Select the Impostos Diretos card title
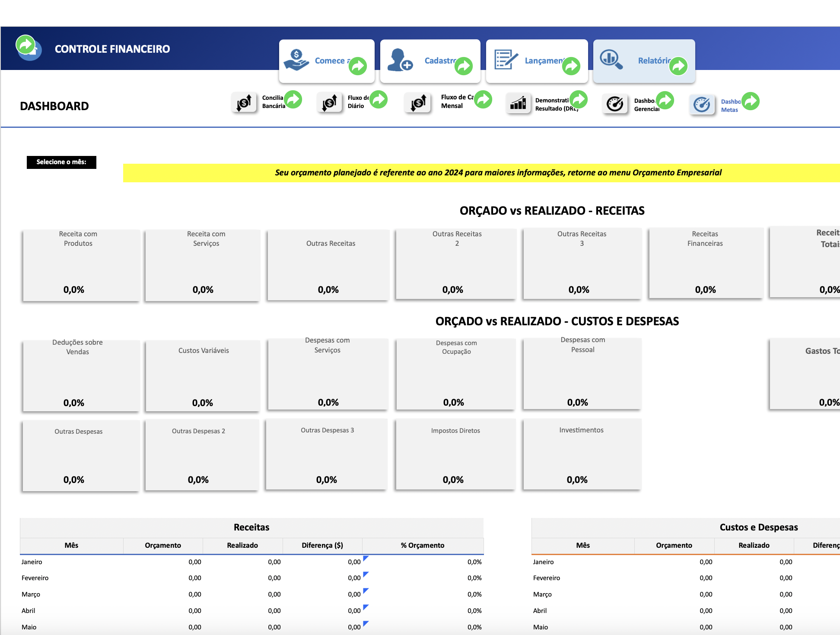Viewport: 840px width, 635px height. pyautogui.click(x=455, y=431)
